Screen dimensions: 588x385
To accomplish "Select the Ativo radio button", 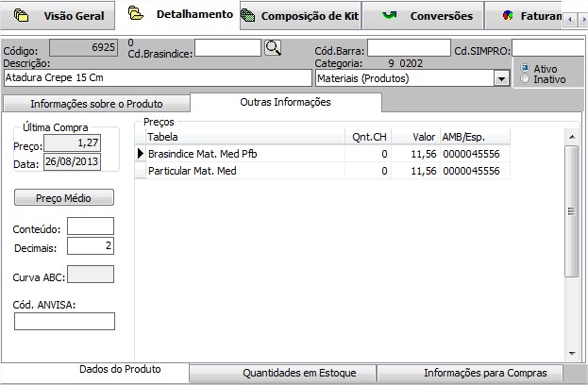I will (526, 69).
